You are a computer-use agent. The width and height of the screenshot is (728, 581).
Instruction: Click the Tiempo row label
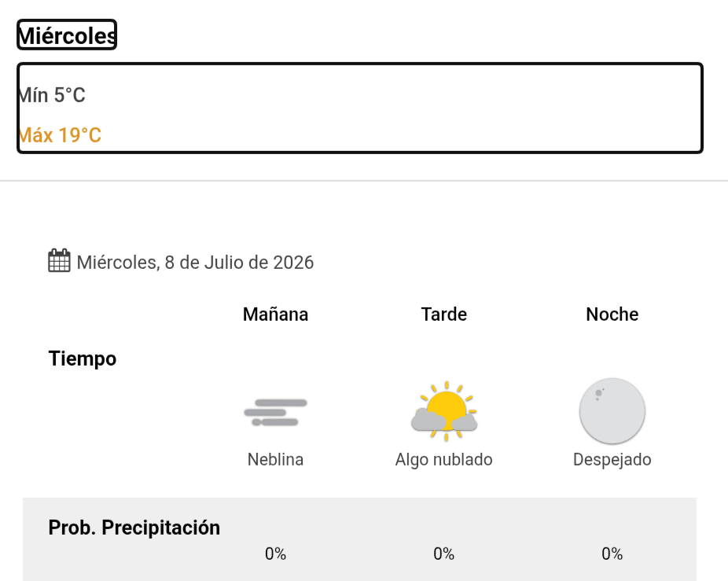(x=83, y=359)
